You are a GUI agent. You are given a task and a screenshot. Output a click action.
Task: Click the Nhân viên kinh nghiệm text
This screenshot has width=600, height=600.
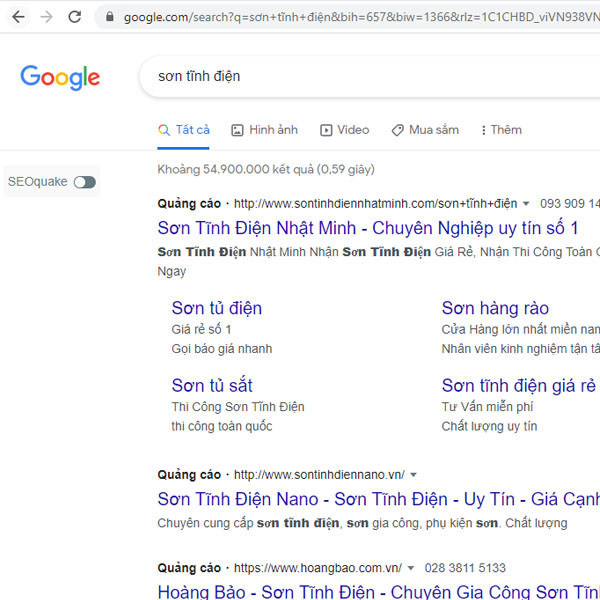click(521, 349)
